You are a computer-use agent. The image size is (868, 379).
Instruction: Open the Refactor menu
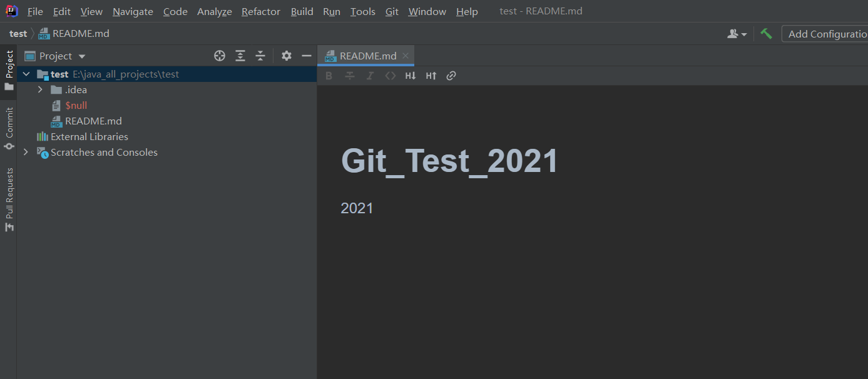pos(260,12)
